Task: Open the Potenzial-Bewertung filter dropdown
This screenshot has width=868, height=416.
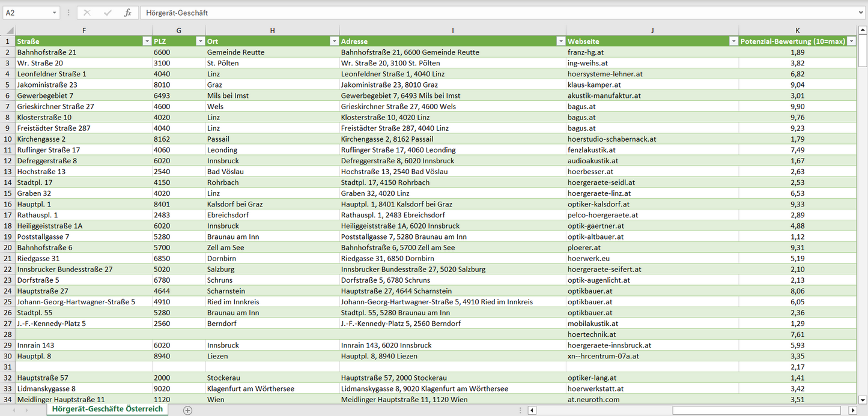Action: pyautogui.click(x=851, y=41)
